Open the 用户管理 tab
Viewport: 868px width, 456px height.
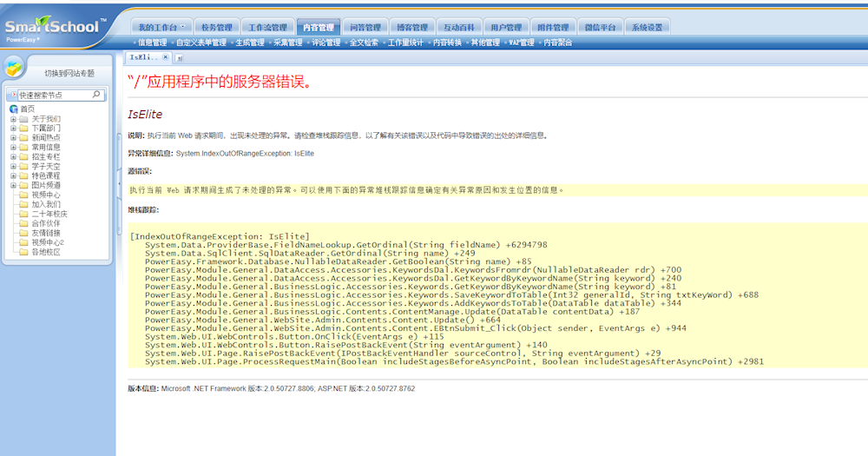(x=506, y=28)
